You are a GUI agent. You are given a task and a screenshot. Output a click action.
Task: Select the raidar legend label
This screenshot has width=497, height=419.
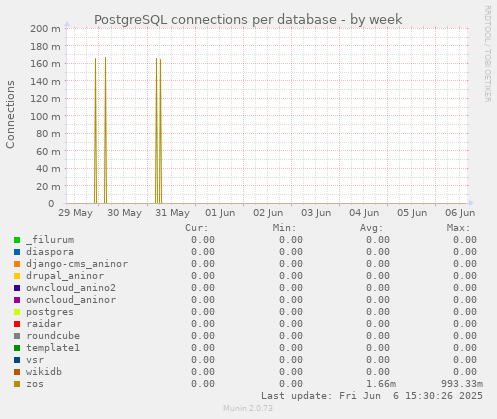[x=44, y=324]
